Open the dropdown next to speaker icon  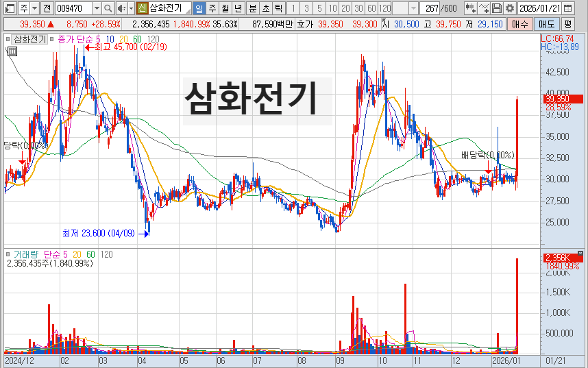click(131, 8)
